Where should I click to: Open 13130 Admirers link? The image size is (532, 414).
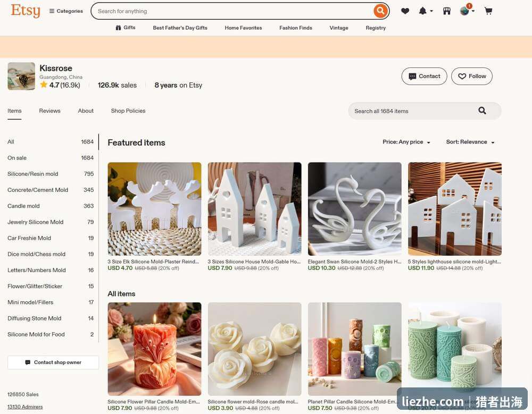click(25, 407)
